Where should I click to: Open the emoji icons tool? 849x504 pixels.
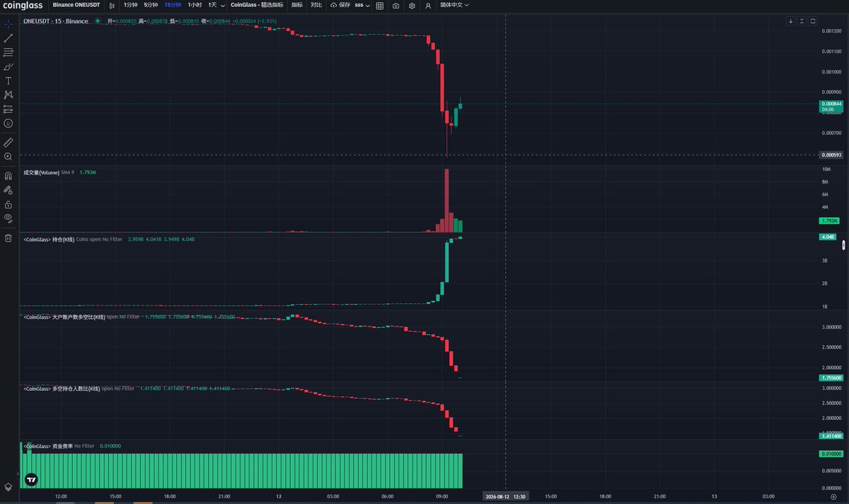(x=8, y=123)
